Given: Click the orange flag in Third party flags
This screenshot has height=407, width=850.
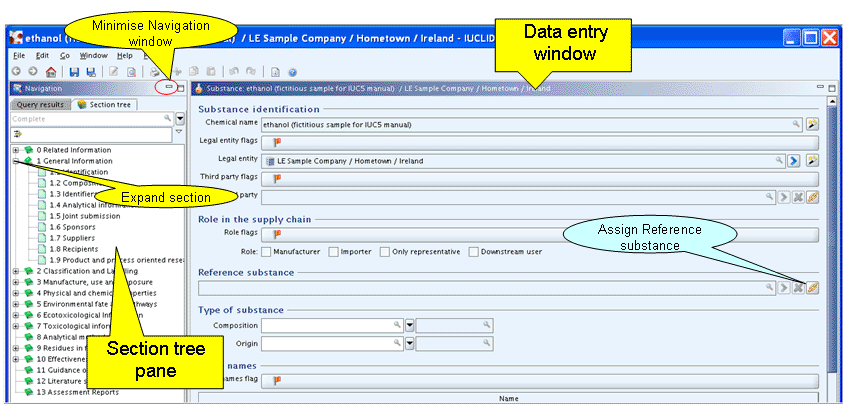Looking at the screenshot, I should (x=278, y=178).
